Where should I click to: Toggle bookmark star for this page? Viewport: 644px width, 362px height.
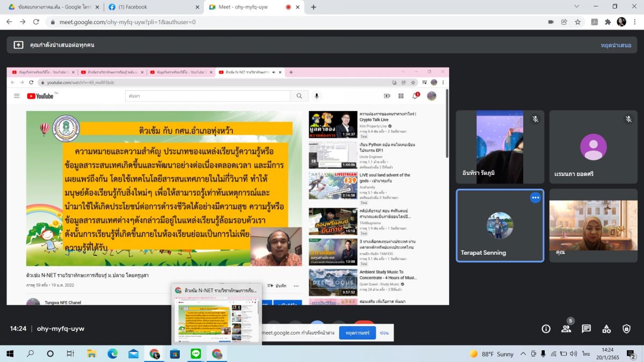point(578,22)
